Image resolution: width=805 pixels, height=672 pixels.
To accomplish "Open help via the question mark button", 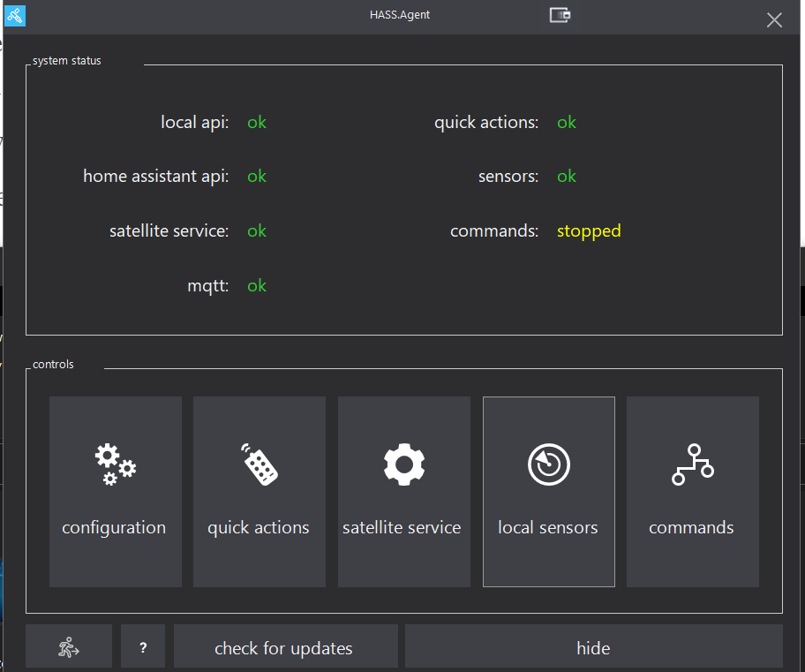I will [x=142, y=647].
